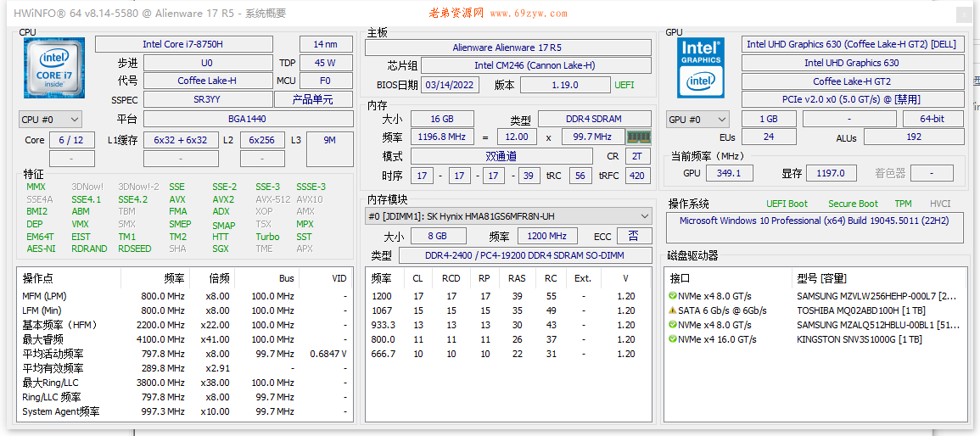980x436 pixels.
Task: Click the AES-NI feature flag
Action: (x=41, y=249)
